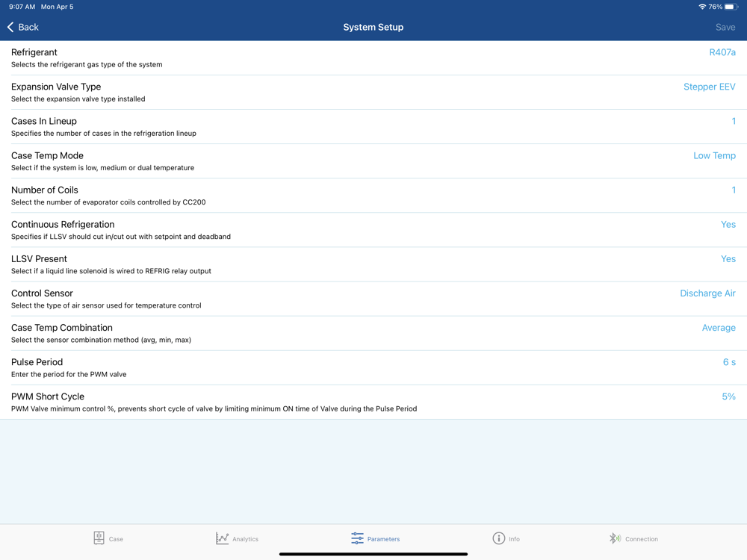
Task: Select the Expansion Valve Type title
Action: (x=56, y=87)
